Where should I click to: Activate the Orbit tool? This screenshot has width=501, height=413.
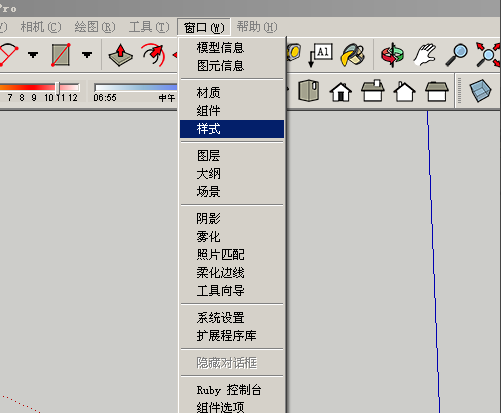click(392, 55)
